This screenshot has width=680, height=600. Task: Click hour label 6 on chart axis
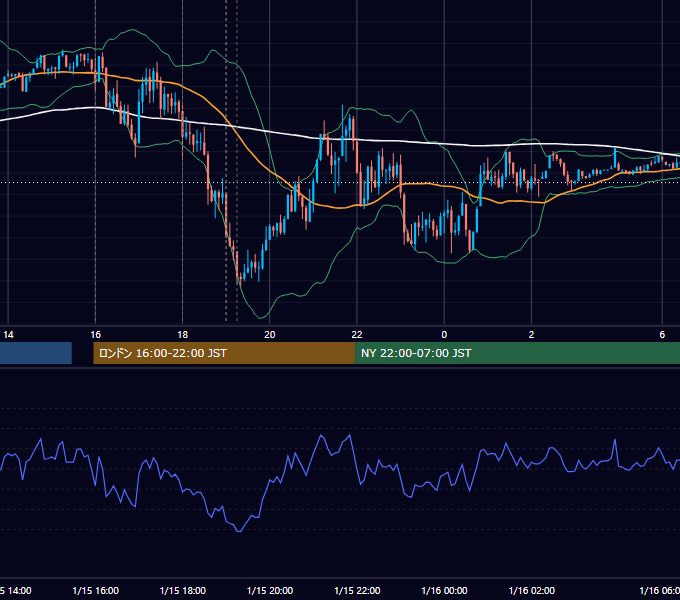[662, 335]
